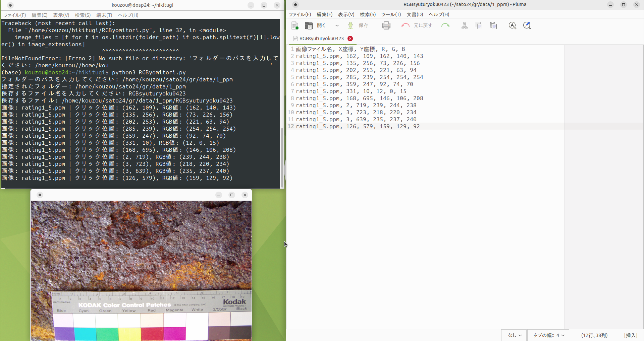
Task: Open Pluma 表示(V) menu
Action: point(346,14)
